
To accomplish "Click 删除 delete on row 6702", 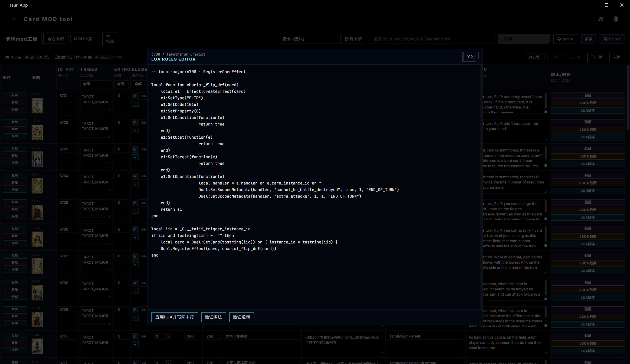I will click(15, 129).
